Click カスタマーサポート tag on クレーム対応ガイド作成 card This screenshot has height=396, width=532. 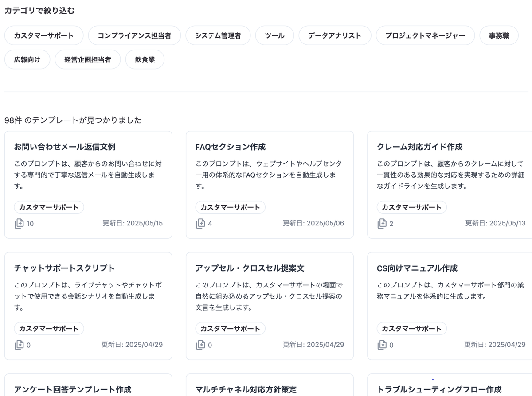click(x=412, y=207)
